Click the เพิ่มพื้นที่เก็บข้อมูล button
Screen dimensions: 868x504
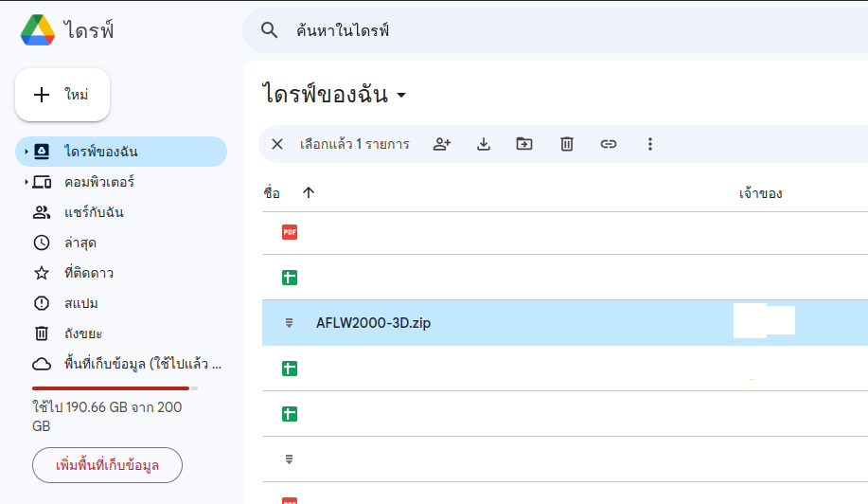(x=107, y=465)
